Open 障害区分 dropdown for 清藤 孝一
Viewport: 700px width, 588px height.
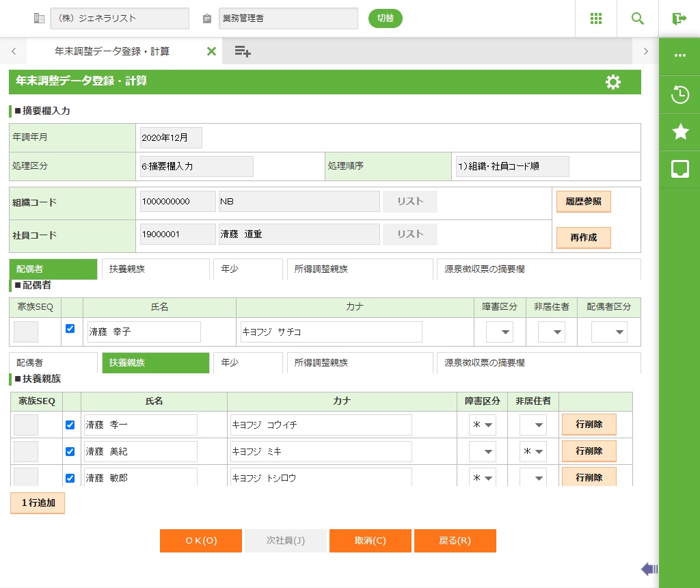pyautogui.click(x=483, y=425)
